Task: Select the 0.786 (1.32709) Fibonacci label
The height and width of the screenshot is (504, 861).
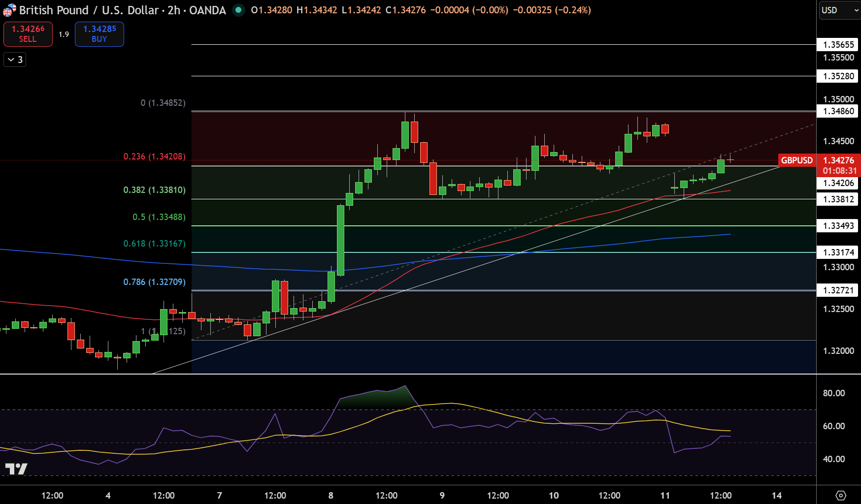Action: pyautogui.click(x=154, y=282)
